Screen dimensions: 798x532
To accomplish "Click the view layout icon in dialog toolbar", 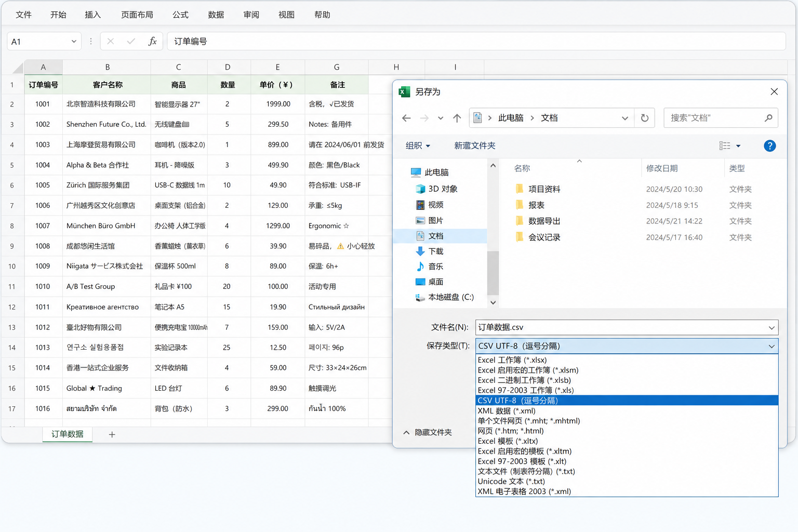I will pos(725,146).
